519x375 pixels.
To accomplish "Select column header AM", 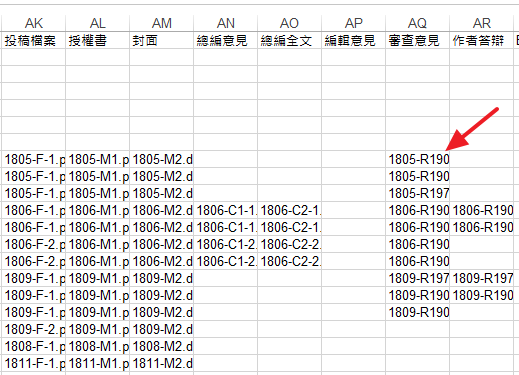I will coord(161,23).
